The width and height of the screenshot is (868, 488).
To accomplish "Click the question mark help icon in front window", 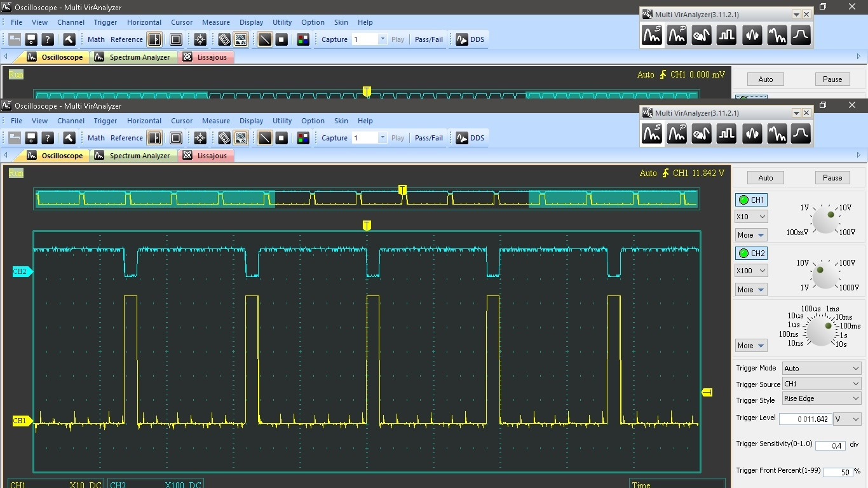I will (47, 138).
